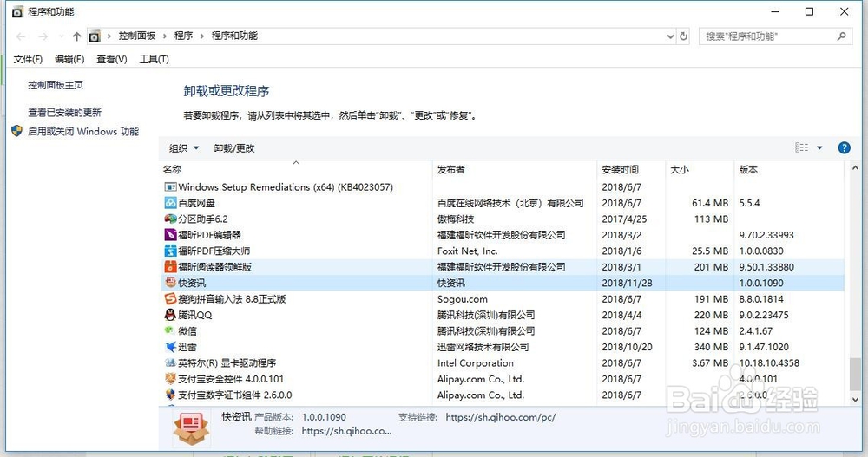868x457 pixels.
Task: Select the 百度网盘 program icon
Action: coord(170,203)
